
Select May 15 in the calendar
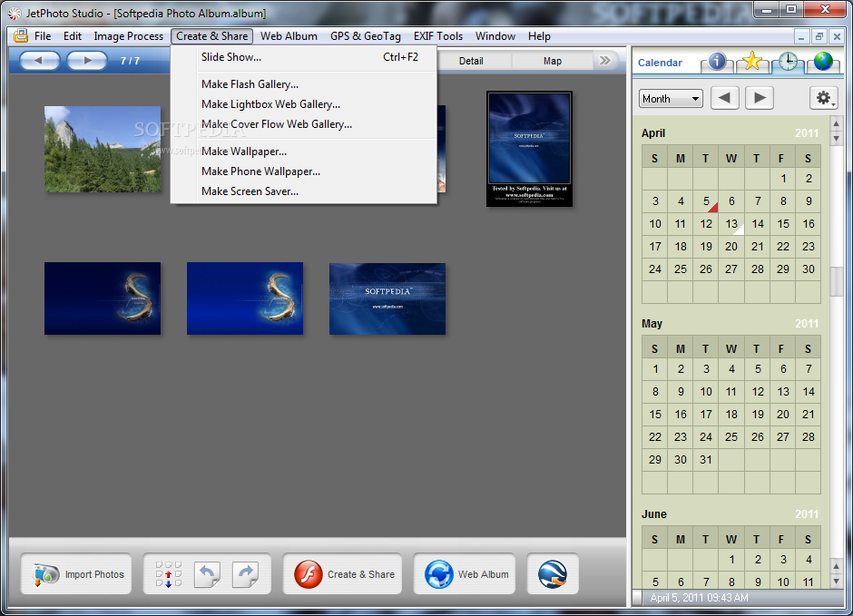[x=655, y=415]
